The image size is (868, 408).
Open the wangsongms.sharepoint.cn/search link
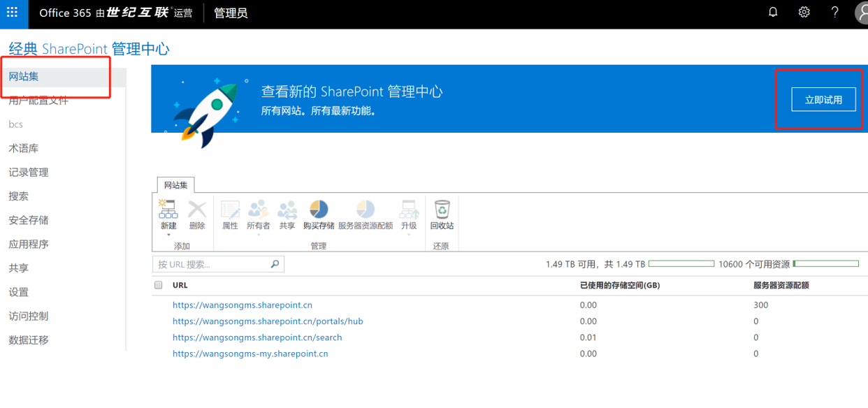257,337
